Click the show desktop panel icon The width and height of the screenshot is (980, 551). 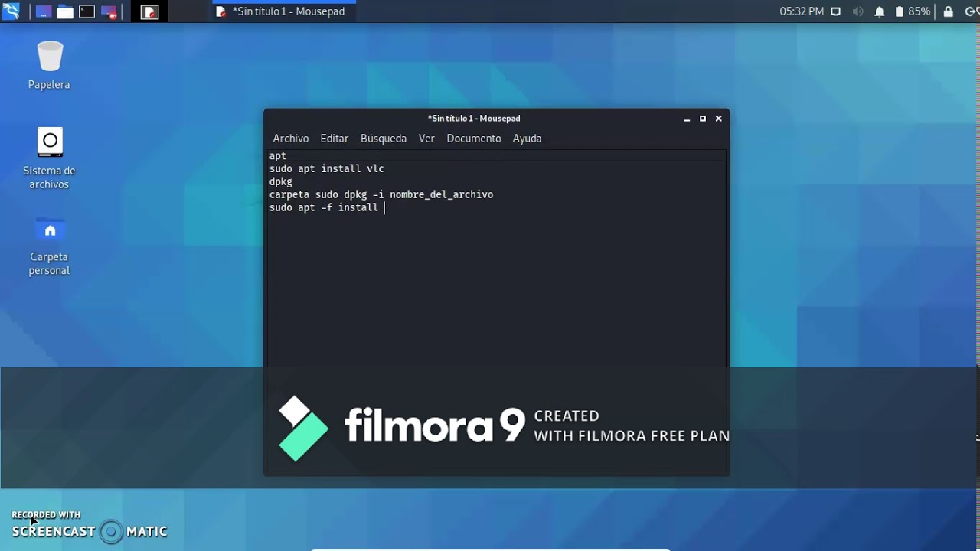pos(44,11)
